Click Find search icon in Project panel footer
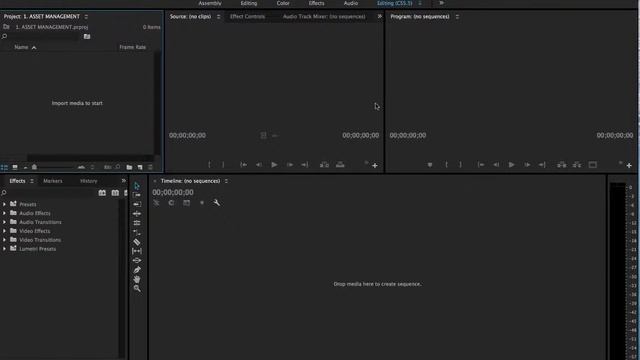 pyautogui.click(x=118, y=167)
